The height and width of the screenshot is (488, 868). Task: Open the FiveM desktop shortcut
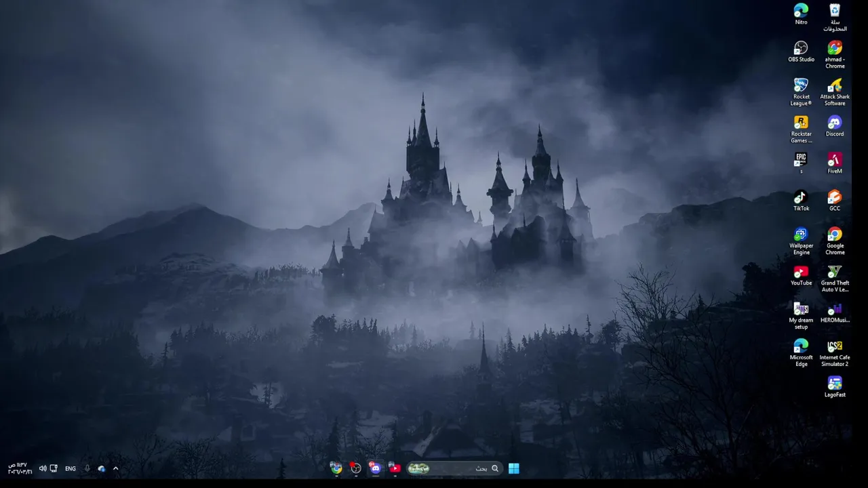[x=835, y=163]
